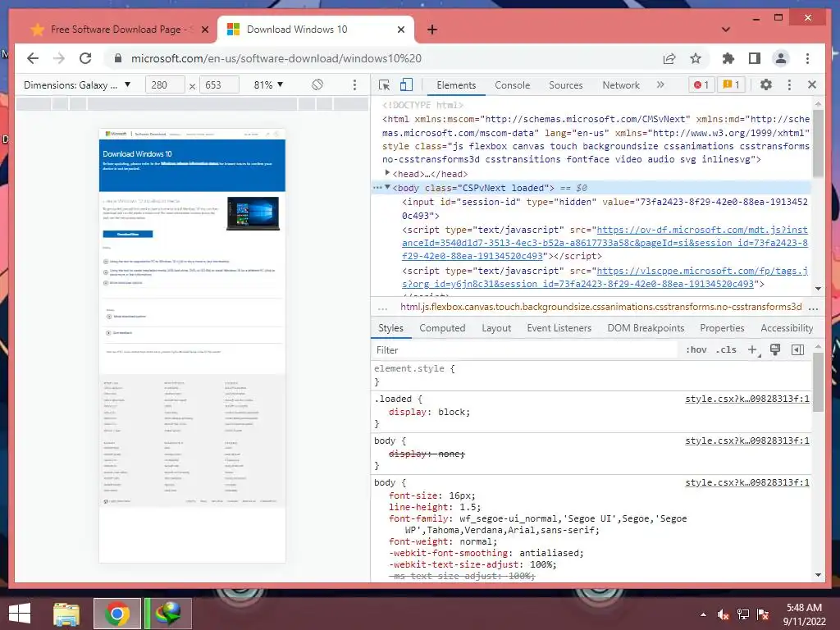
Task: Click the taskbar volume muted icon
Action: [x=723, y=614]
